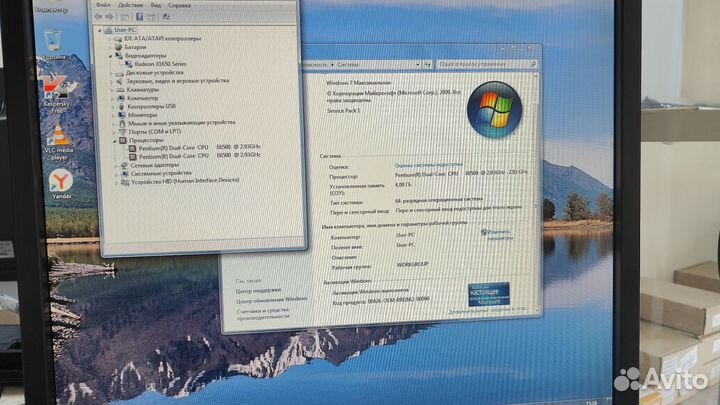720x405 pixels.
Task: Open Центр обновления Windows link
Action: click(271, 298)
